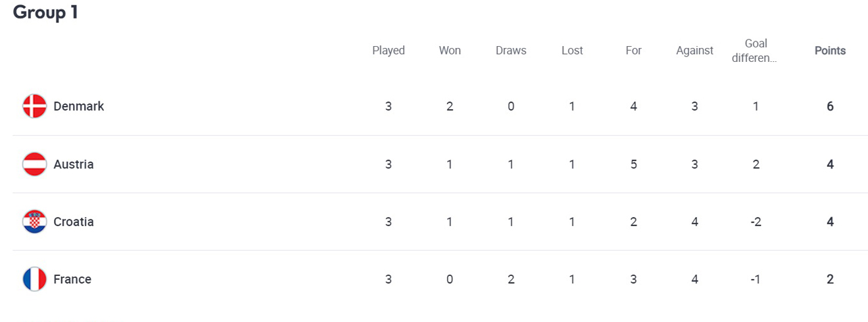Select the Croatia team name
Image resolution: width=868 pixels, height=322 pixels.
point(74,222)
